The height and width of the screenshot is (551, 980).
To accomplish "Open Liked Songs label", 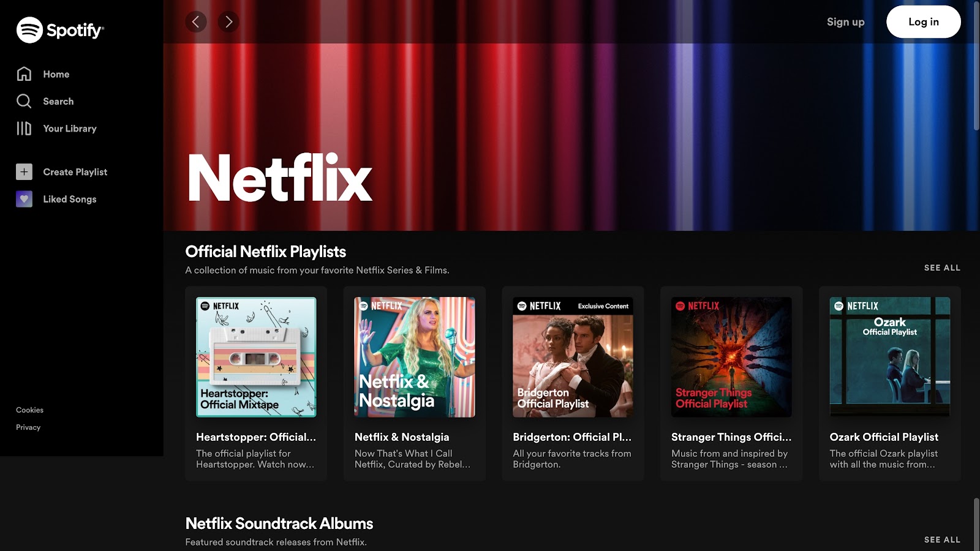I will (70, 199).
